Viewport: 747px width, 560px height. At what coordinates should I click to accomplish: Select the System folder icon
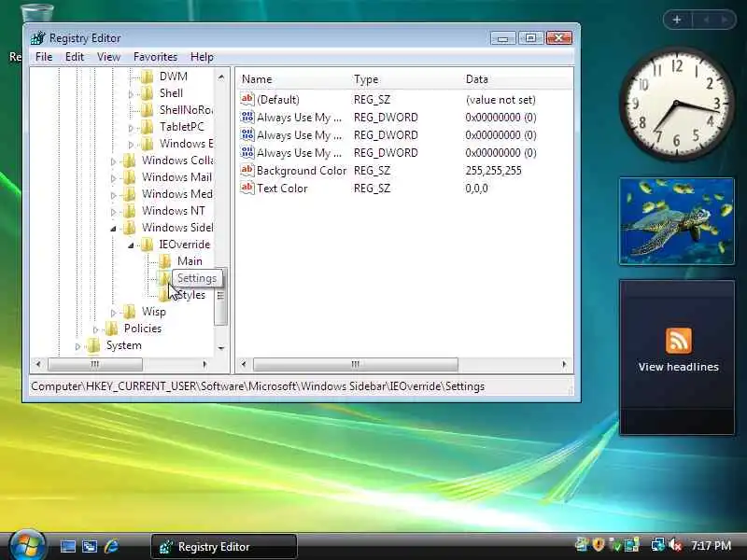coord(94,345)
